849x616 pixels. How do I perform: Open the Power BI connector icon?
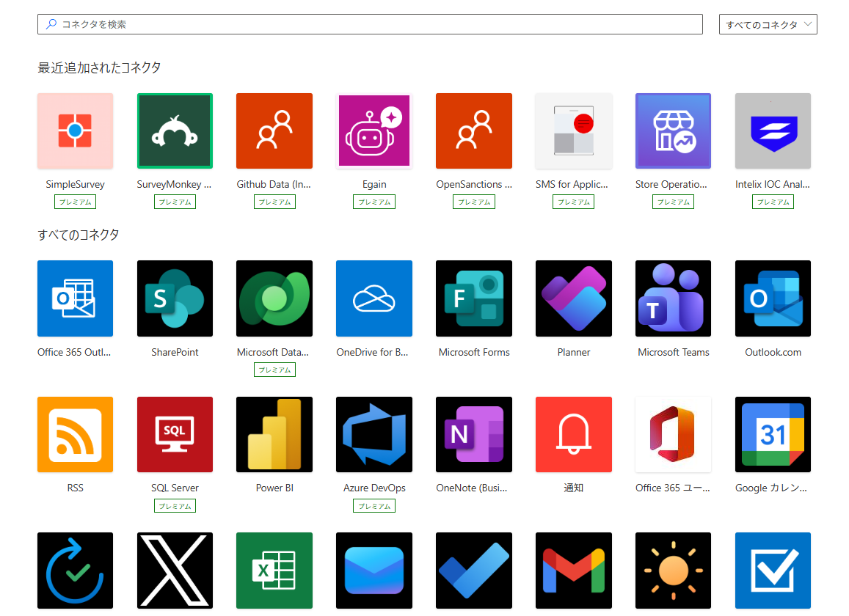coord(274,435)
